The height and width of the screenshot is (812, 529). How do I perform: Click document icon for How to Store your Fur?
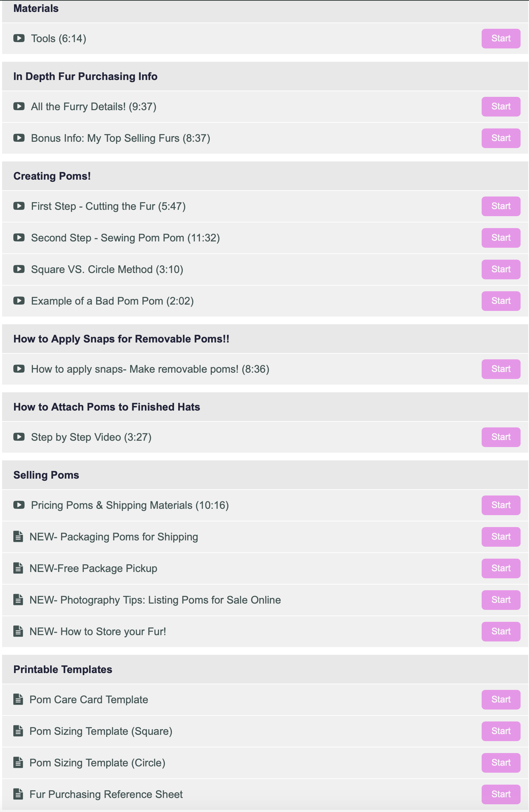coord(18,631)
